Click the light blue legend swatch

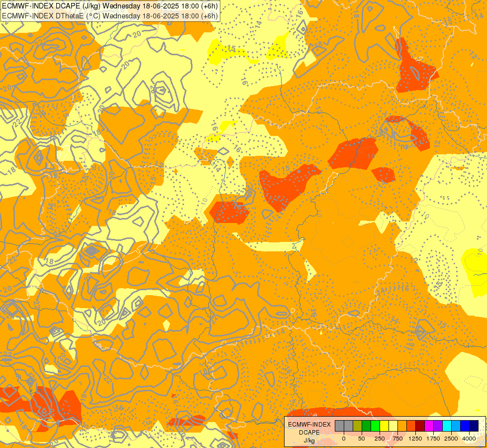click(x=456, y=426)
